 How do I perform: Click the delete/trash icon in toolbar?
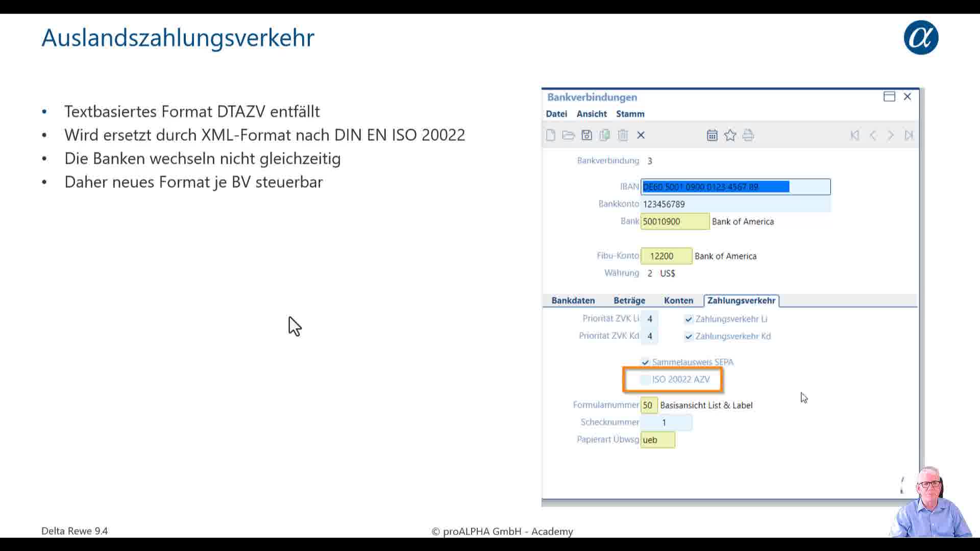click(623, 135)
